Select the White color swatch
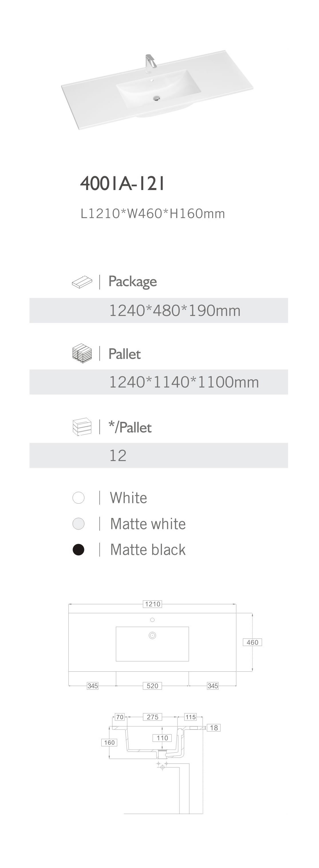Screen dimensions: 319x868 [x=78, y=498]
